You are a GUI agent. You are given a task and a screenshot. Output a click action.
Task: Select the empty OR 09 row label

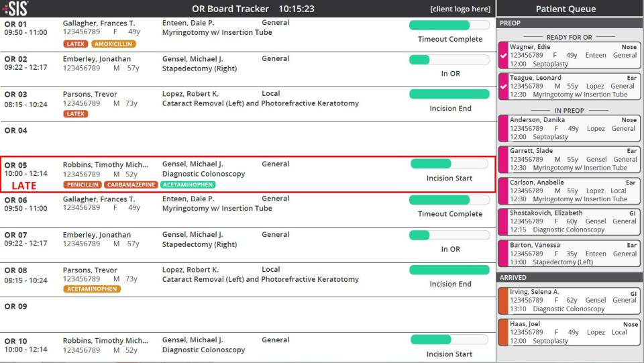(x=15, y=307)
